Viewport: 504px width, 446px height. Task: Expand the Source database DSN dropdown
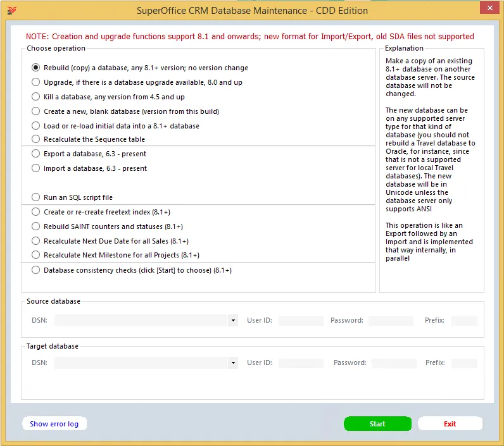click(x=233, y=321)
